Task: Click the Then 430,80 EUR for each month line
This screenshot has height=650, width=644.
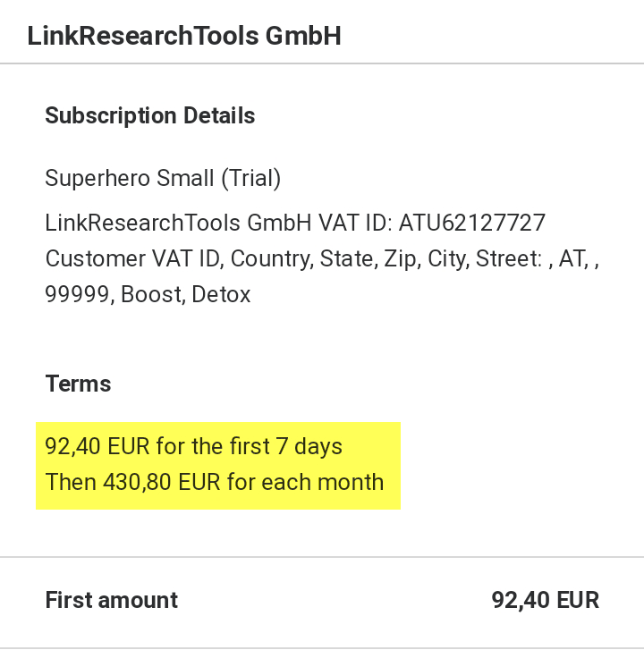Action: [215, 482]
